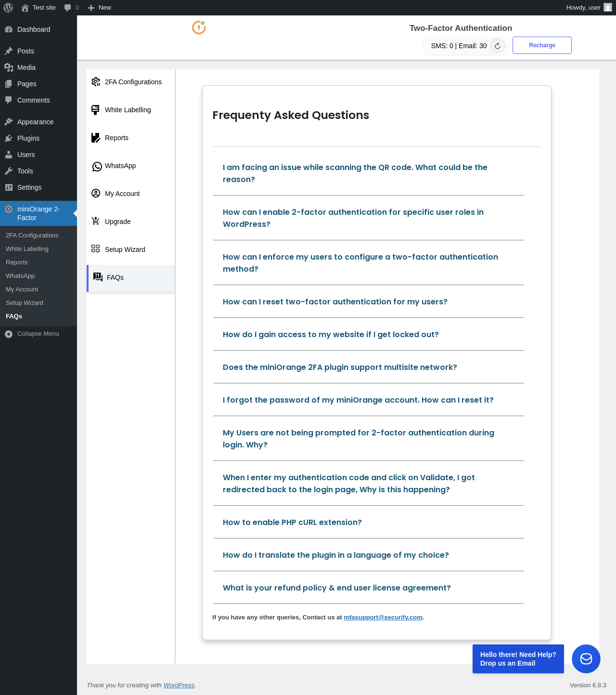Expand question about redirect after clicking Validate
The width and height of the screenshot is (616, 695).
369,484
